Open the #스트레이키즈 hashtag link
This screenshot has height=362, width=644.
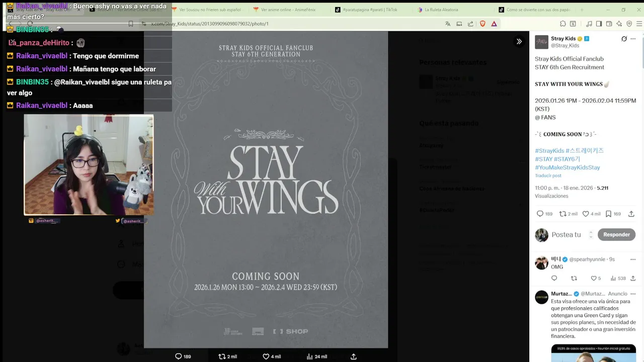(585, 151)
